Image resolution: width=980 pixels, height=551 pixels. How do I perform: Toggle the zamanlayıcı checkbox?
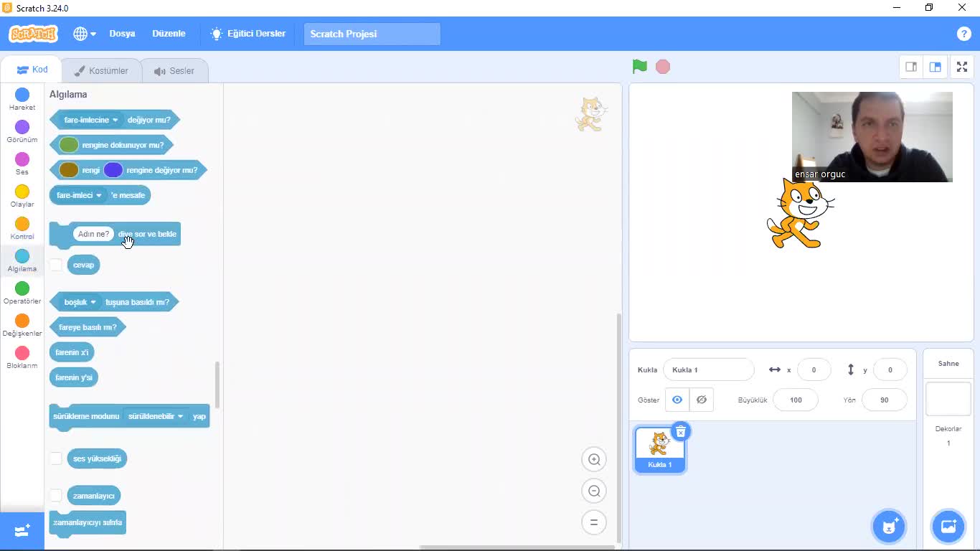point(56,496)
